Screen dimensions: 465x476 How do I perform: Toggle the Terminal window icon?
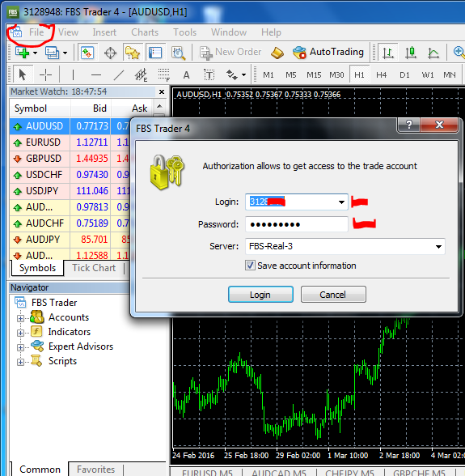[x=155, y=53]
